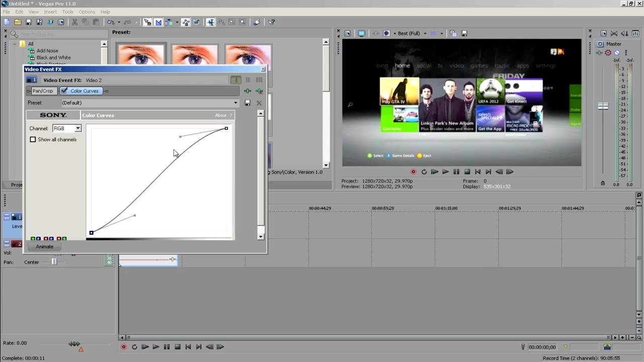The image size is (644, 362).
Task: Click the timeline transport Play button
Action: coord(155,347)
